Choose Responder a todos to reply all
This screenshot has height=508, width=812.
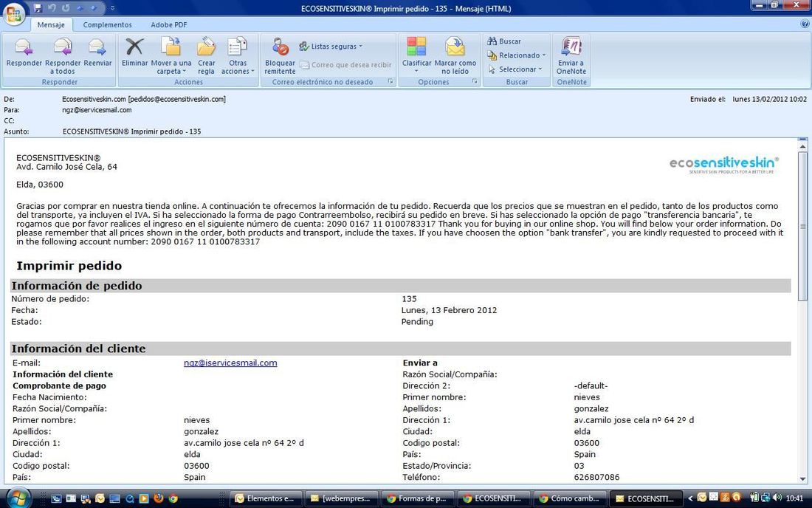[63, 56]
